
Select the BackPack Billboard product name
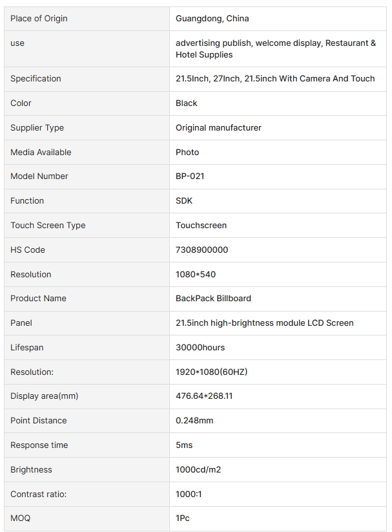pyautogui.click(x=213, y=299)
